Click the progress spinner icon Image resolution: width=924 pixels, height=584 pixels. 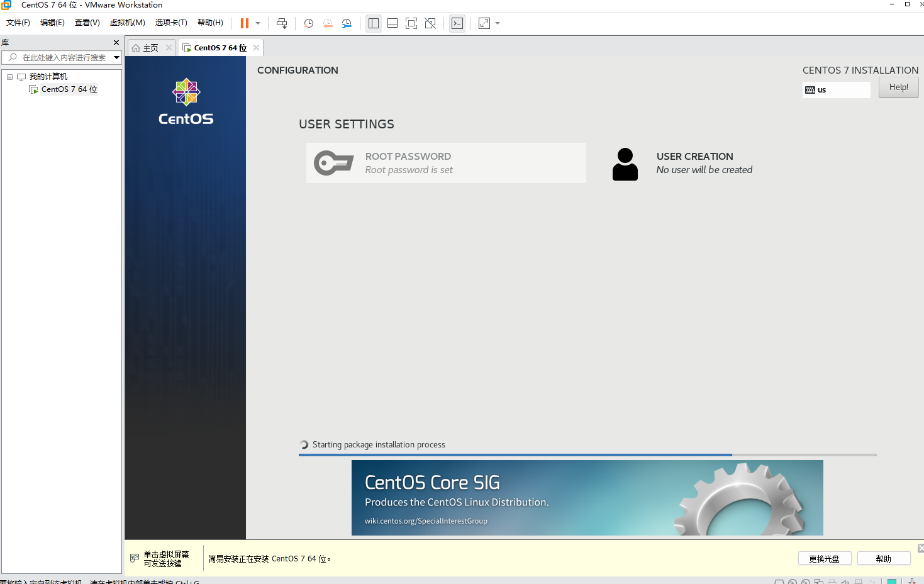tap(304, 445)
